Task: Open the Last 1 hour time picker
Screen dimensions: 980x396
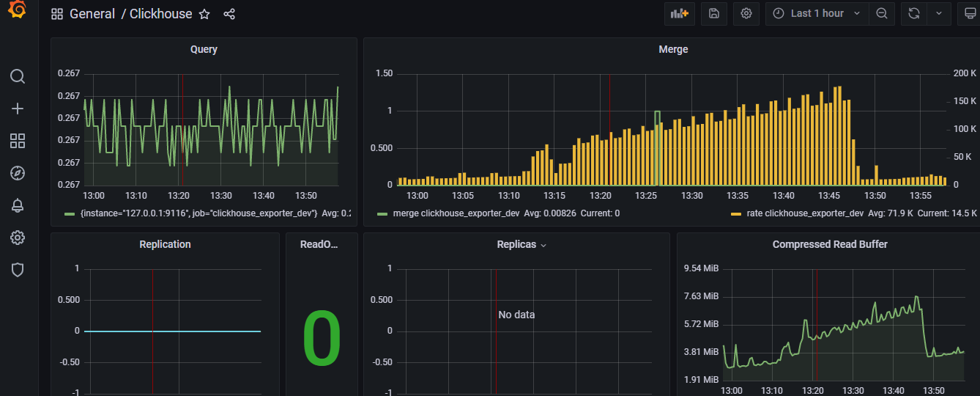Action: (x=817, y=13)
